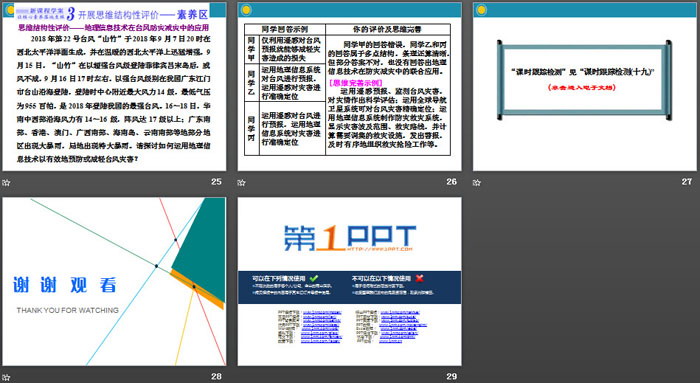This screenshot has height=383, width=700.
Task: Click the '同学回答示例' table header on slide 26
Action: coord(285,29)
